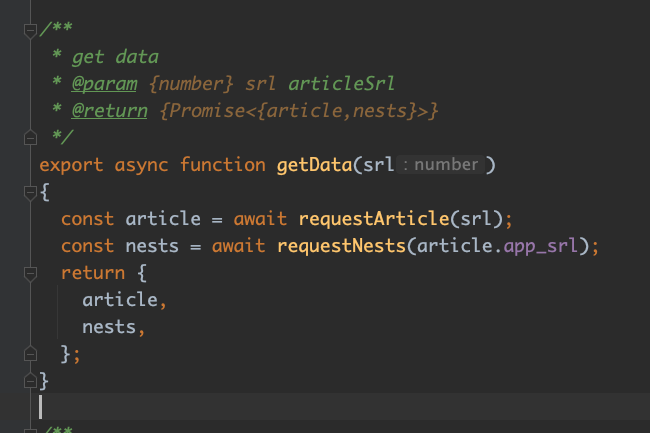Click the {number} type in param comment
The height and width of the screenshot is (433, 650).
[190, 84]
